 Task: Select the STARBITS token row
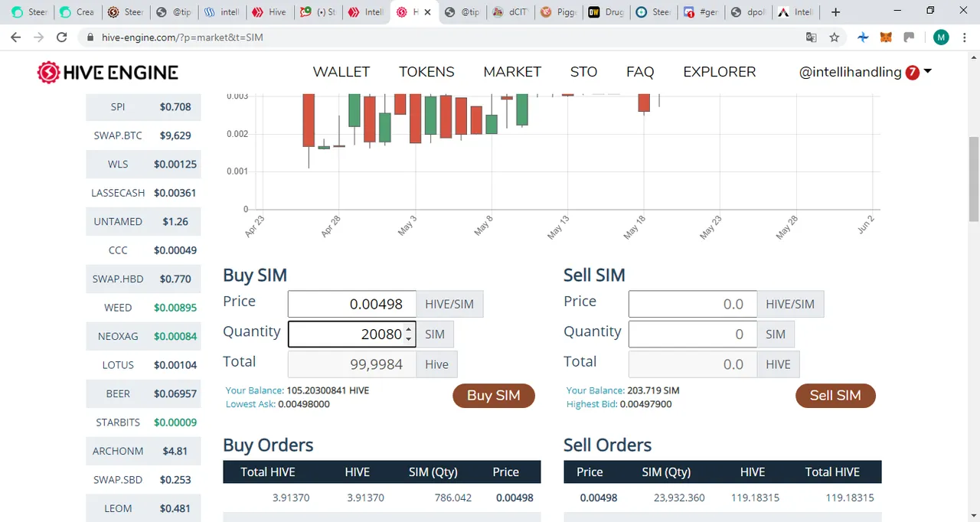(x=143, y=422)
